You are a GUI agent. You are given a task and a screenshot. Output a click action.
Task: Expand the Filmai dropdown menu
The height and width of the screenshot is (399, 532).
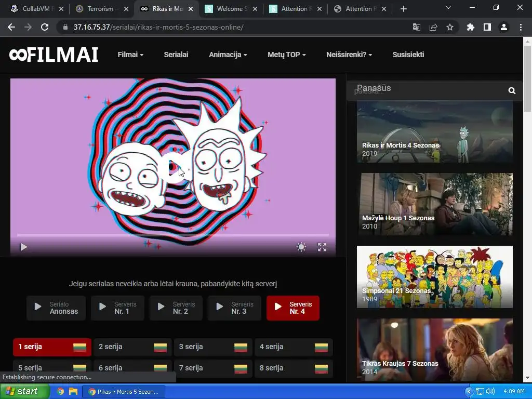[x=130, y=55]
